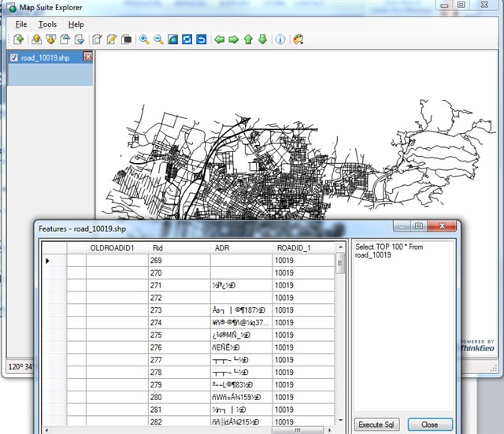Click Rid cell 280

coord(180,397)
